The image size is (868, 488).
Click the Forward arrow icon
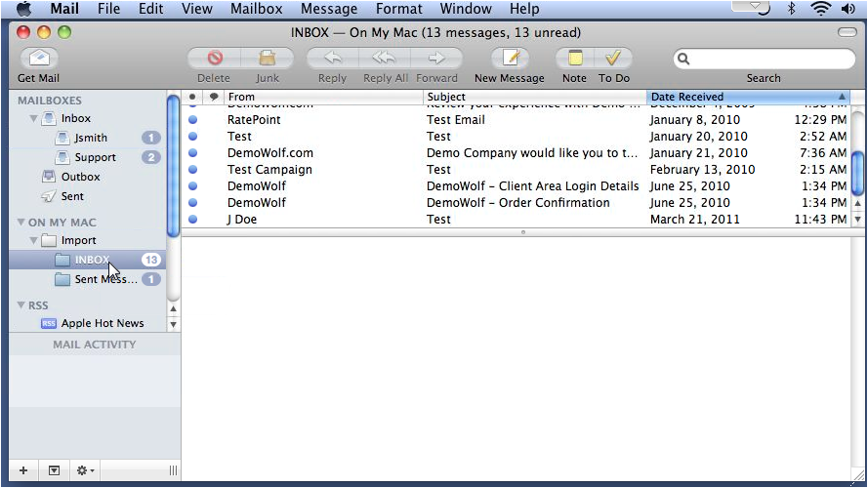(436, 58)
